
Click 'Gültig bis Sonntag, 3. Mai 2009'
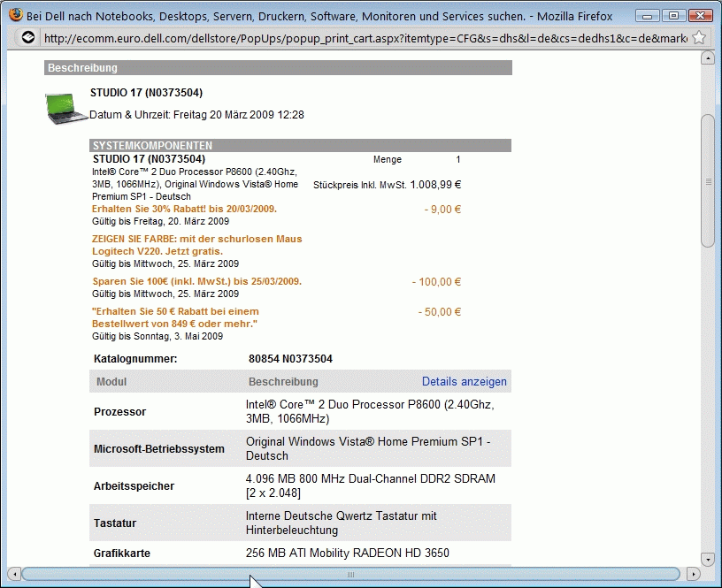(x=157, y=336)
